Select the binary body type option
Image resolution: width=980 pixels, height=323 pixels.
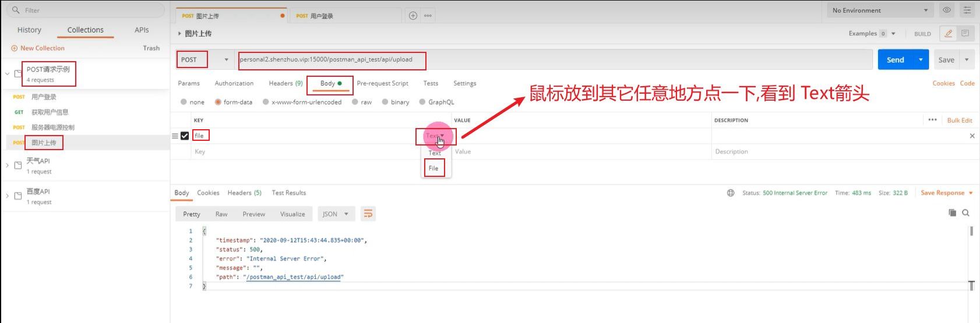[385, 102]
